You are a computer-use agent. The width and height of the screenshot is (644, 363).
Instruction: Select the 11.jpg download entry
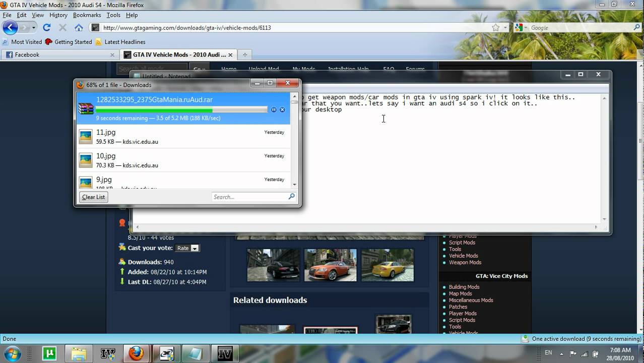point(183,137)
